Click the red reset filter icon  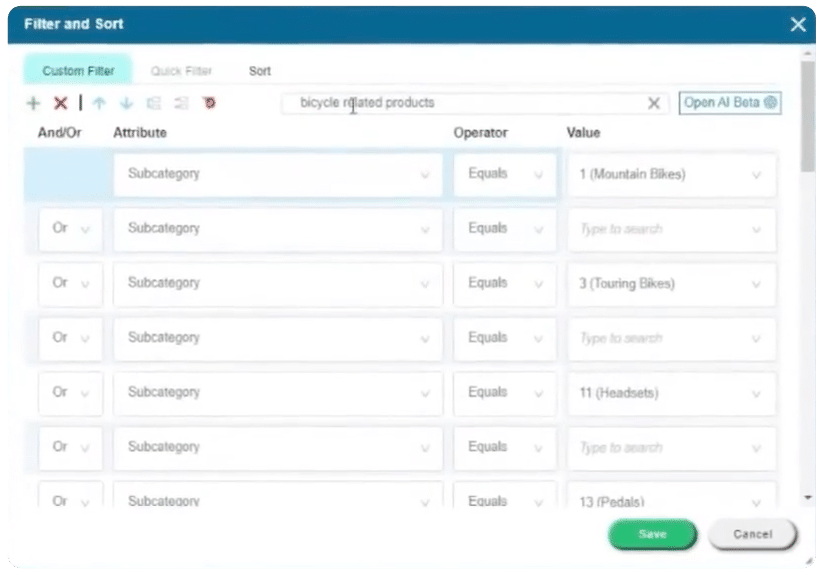[209, 103]
